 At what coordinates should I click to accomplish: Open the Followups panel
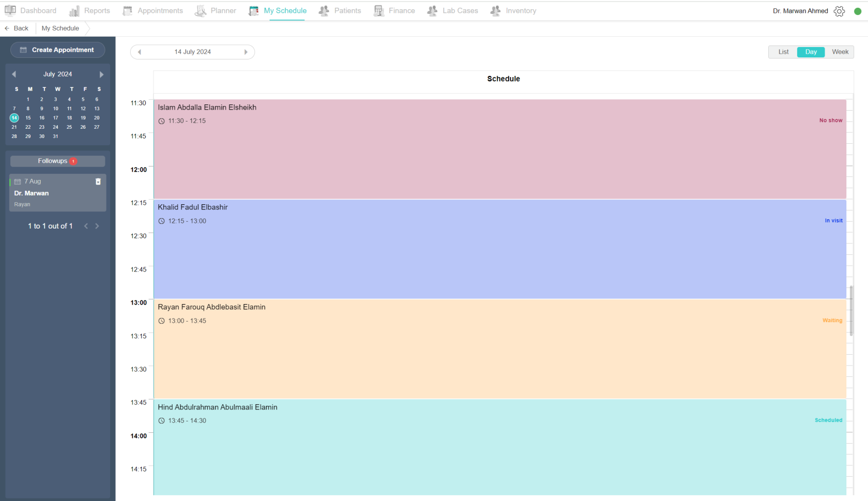click(57, 161)
